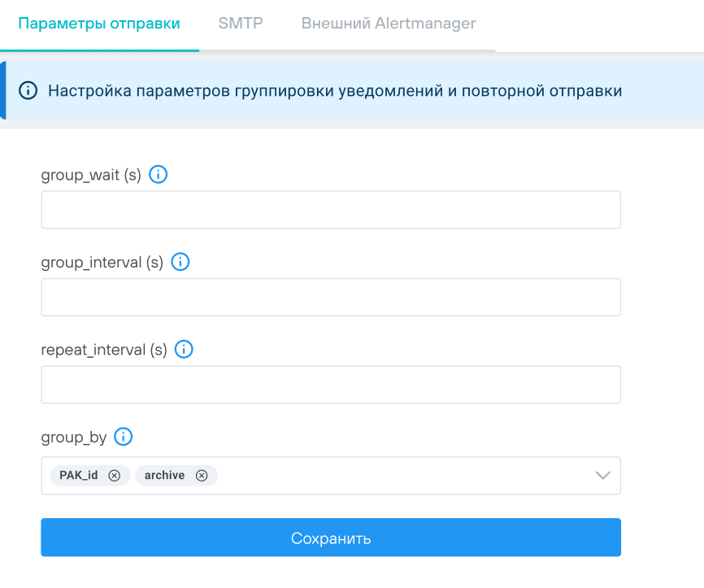
Task: Click the info icon next to group_wait
Action: pos(159,174)
